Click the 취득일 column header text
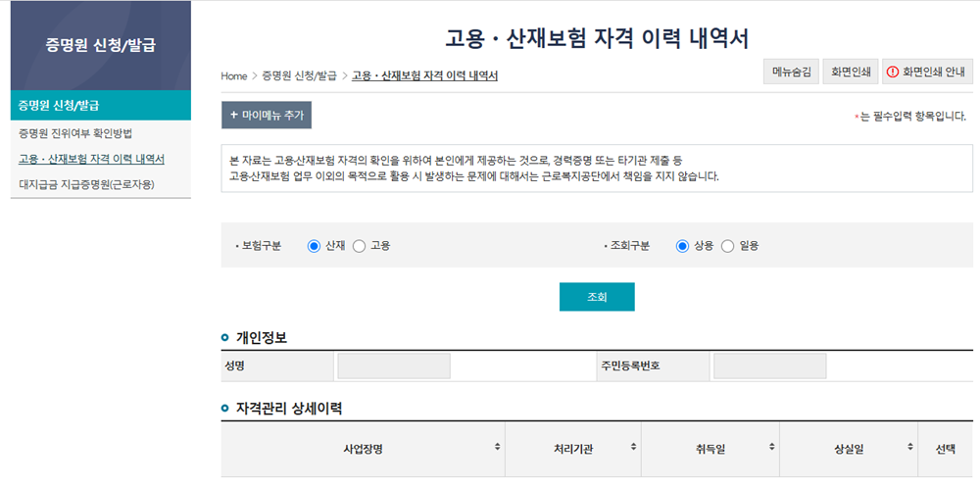This screenshot has height=487, width=980. pos(710,449)
